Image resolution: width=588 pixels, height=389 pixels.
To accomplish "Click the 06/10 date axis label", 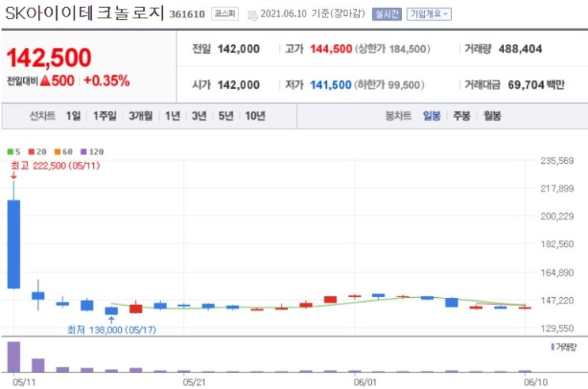I will coord(536,382).
